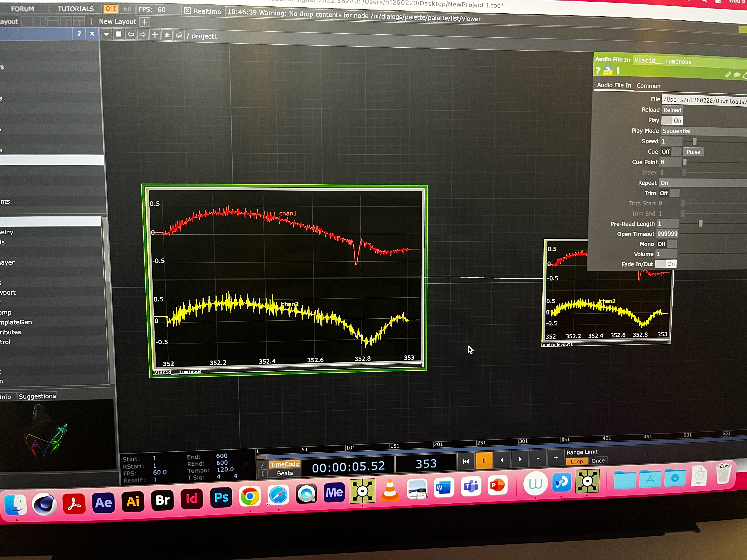747x560 pixels.
Task: Toggle the Cue Off switch
Action: tap(671, 151)
